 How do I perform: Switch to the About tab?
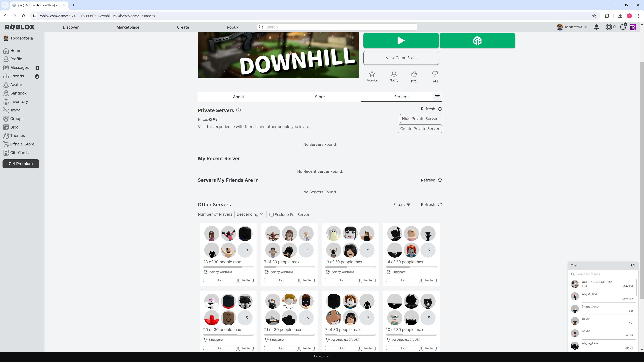238,97
